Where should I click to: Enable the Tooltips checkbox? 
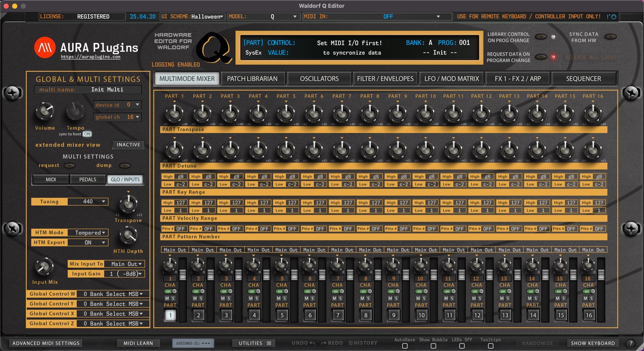[x=491, y=346]
